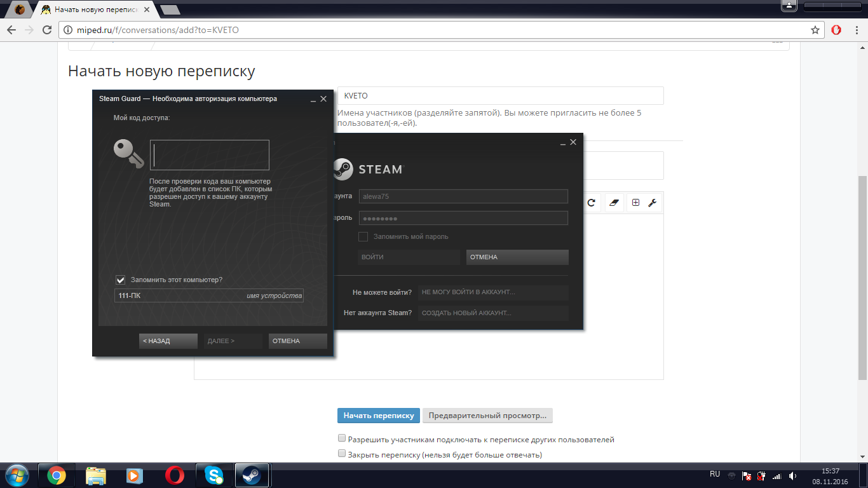Minimize the Steam Guard dialog
This screenshot has height=488, width=868.
tap(313, 99)
